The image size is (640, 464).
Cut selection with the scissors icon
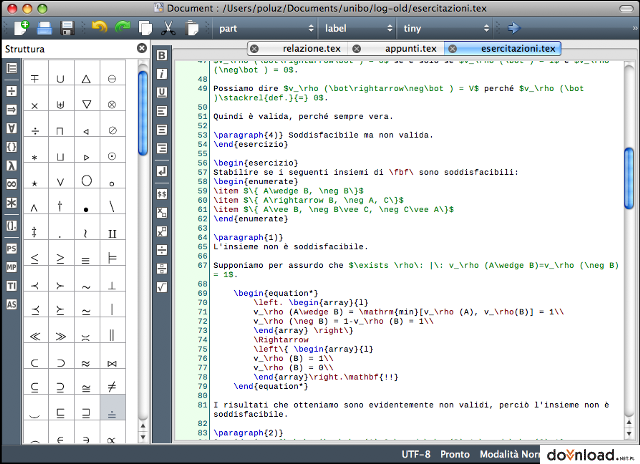tap(168, 28)
